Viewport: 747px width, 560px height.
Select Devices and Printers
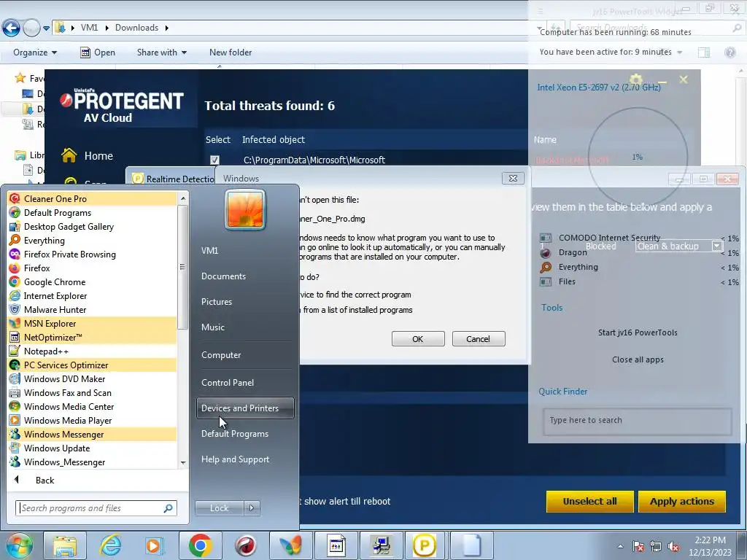[245, 408]
